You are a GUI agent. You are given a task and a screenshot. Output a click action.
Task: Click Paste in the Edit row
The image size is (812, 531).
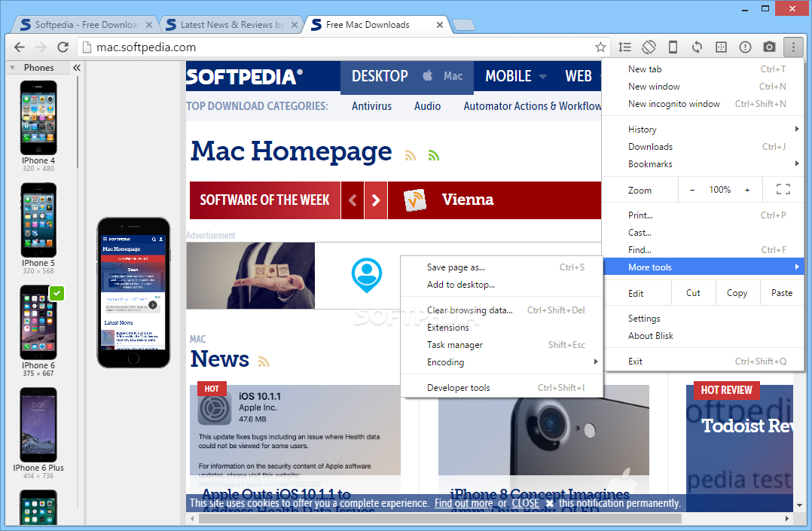pos(782,293)
